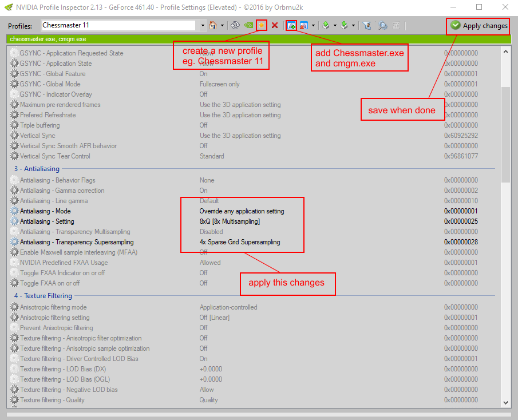Select 'Maximum pre-rendered frames' setting
Screen dimensions: 518x420
tap(60, 105)
